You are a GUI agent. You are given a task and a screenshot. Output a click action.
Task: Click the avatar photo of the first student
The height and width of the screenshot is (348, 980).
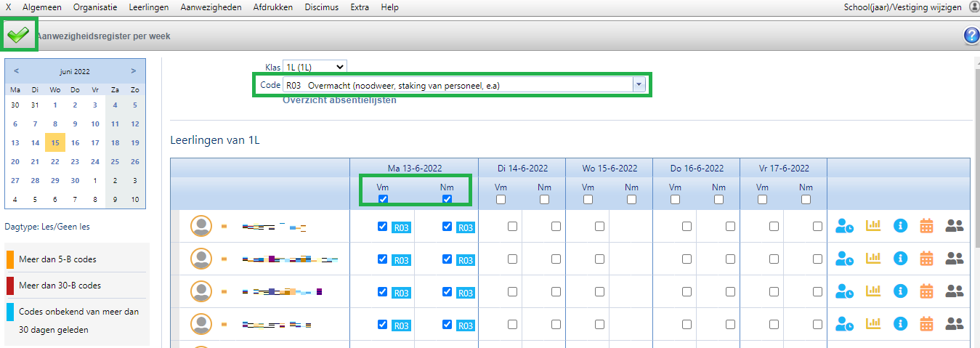tap(201, 227)
